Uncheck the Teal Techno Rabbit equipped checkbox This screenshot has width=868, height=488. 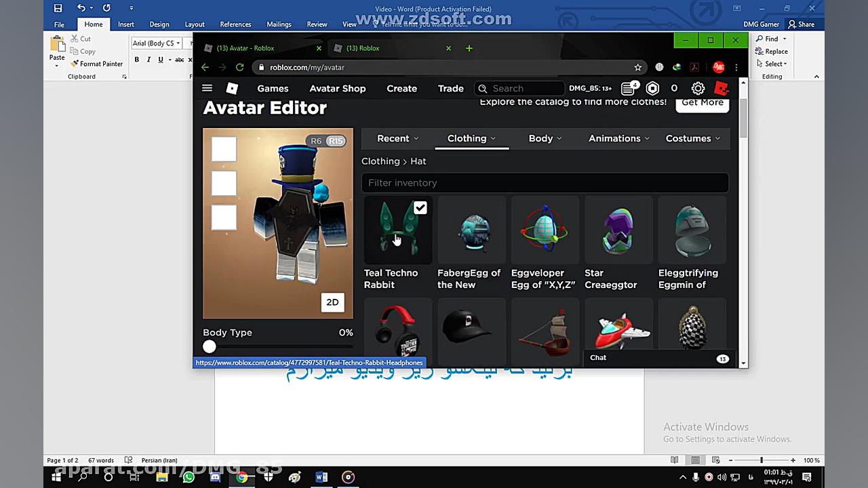[420, 208]
